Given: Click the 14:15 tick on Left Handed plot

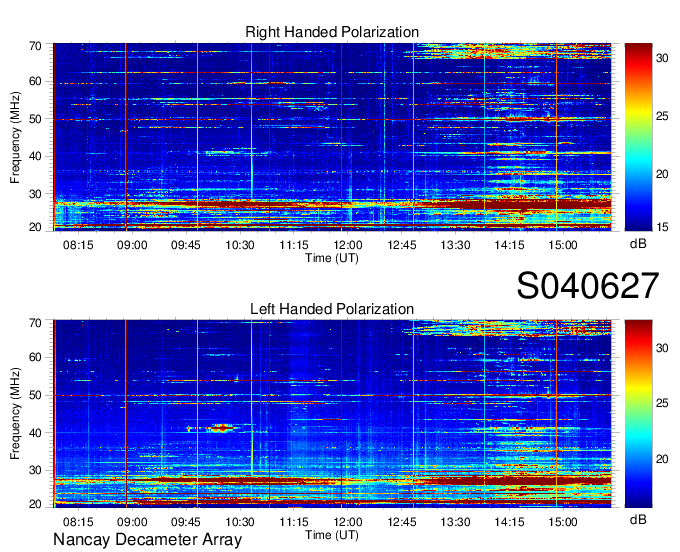Looking at the screenshot, I should [x=509, y=522].
